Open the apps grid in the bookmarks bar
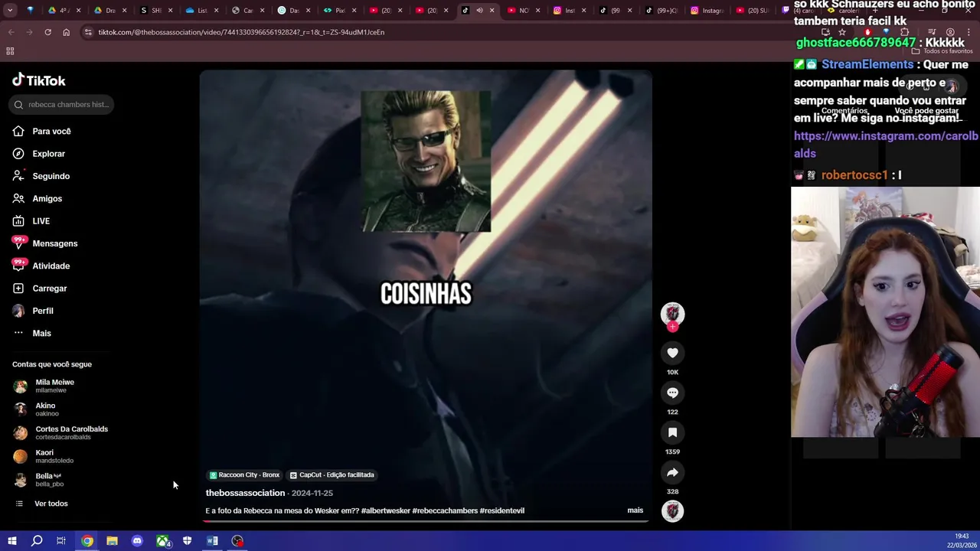Image resolution: width=980 pixels, height=551 pixels. [x=10, y=51]
